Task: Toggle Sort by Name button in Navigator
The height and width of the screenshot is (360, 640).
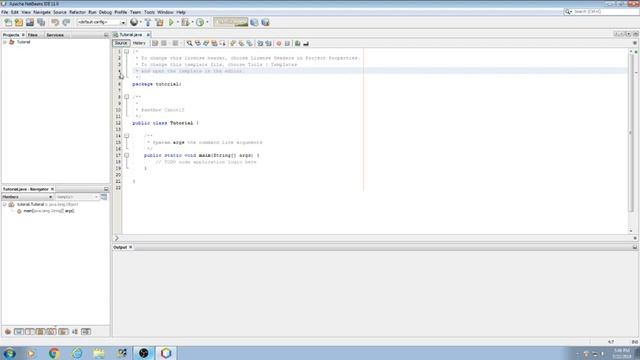Action: coord(75,331)
